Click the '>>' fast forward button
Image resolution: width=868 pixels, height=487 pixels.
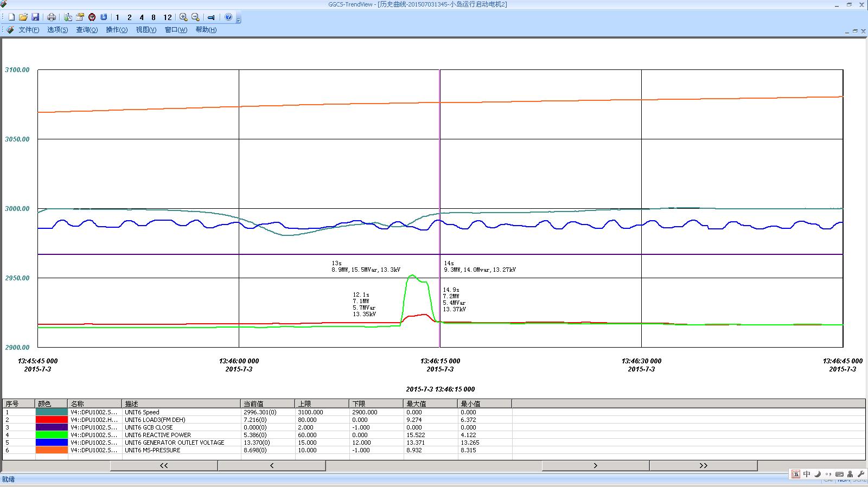pyautogui.click(x=704, y=466)
